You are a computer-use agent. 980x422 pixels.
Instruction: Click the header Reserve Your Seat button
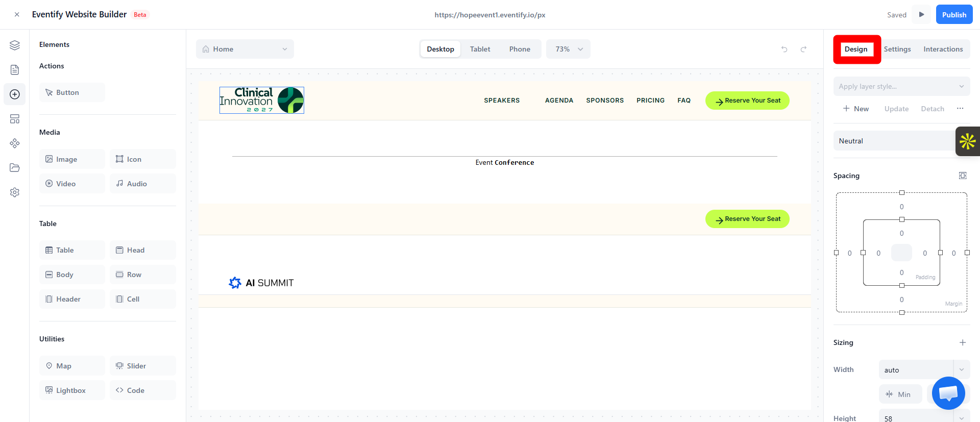747,101
